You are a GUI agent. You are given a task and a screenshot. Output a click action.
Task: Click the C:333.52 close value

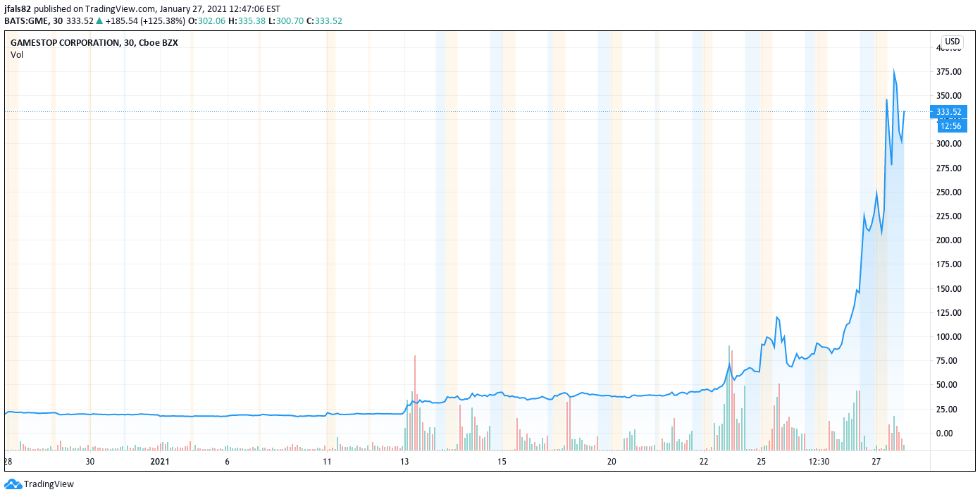324,21
